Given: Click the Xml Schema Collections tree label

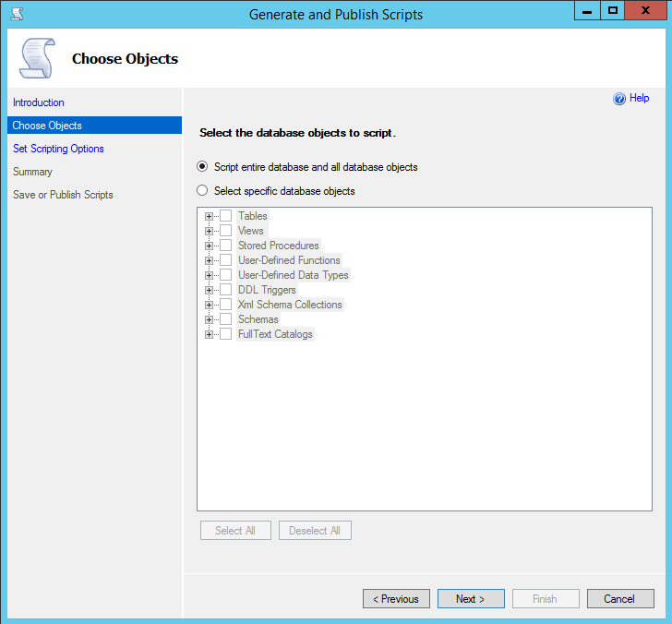Looking at the screenshot, I should [290, 305].
